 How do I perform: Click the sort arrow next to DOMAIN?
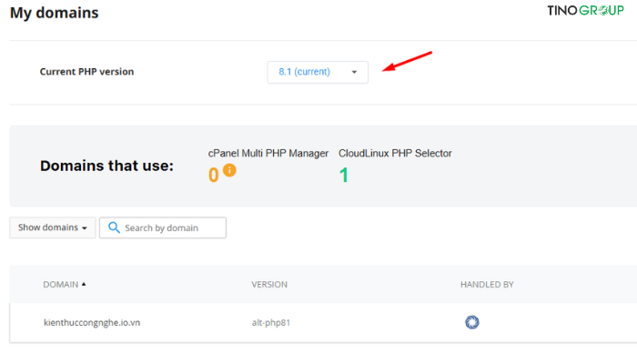pos(84,284)
